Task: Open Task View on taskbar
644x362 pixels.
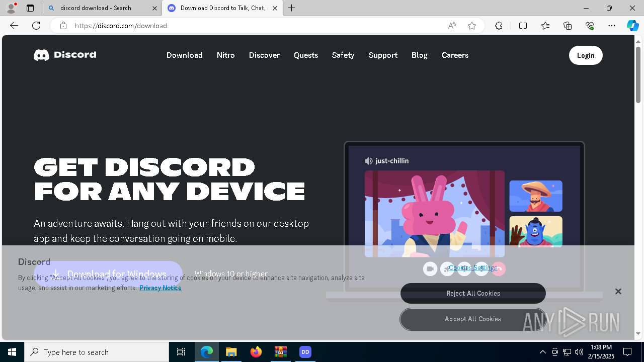Action: point(181,352)
